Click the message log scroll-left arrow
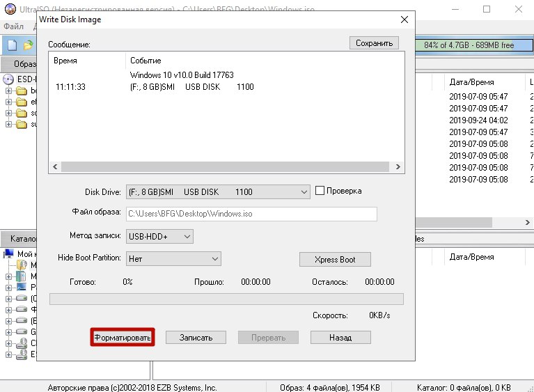Image resolution: width=534 pixels, height=392 pixels. pyautogui.click(x=55, y=166)
